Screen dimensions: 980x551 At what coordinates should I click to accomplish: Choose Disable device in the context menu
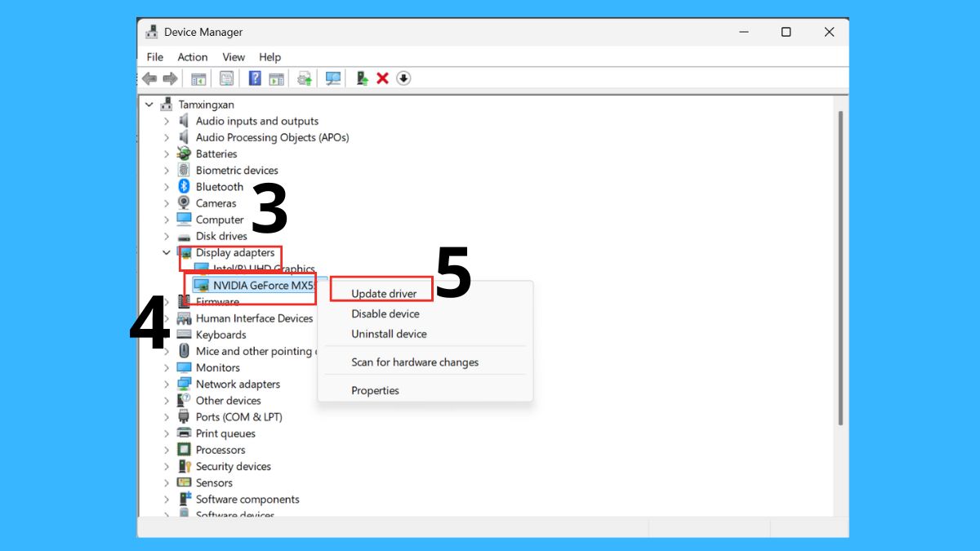(386, 313)
